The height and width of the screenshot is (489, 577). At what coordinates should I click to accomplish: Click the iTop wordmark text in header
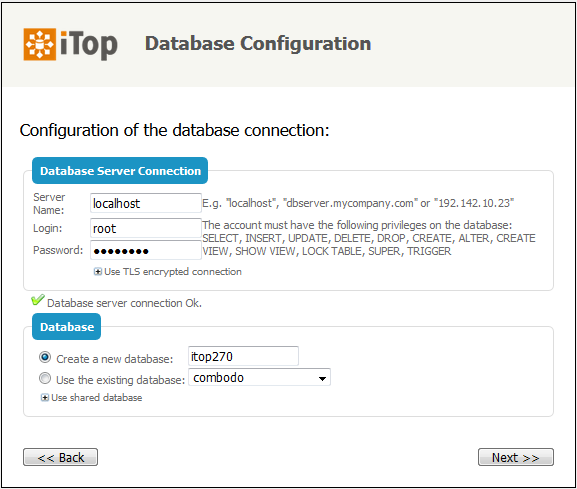(89, 45)
